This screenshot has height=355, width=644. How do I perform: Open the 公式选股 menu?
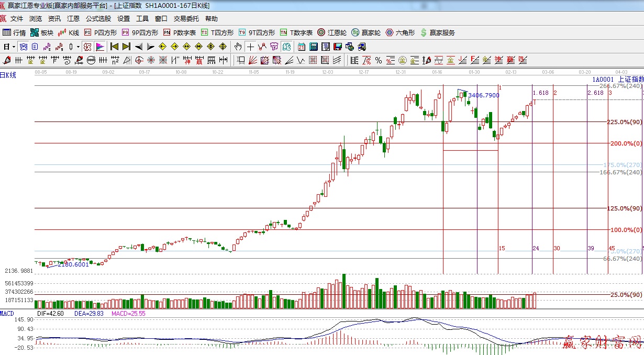tap(98, 19)
